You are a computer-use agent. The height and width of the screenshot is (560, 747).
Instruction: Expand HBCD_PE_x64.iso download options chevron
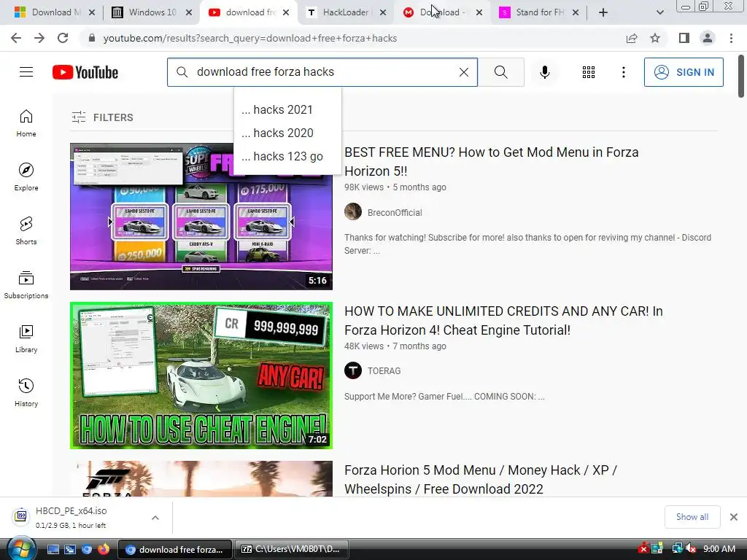(x=155, y=517)
